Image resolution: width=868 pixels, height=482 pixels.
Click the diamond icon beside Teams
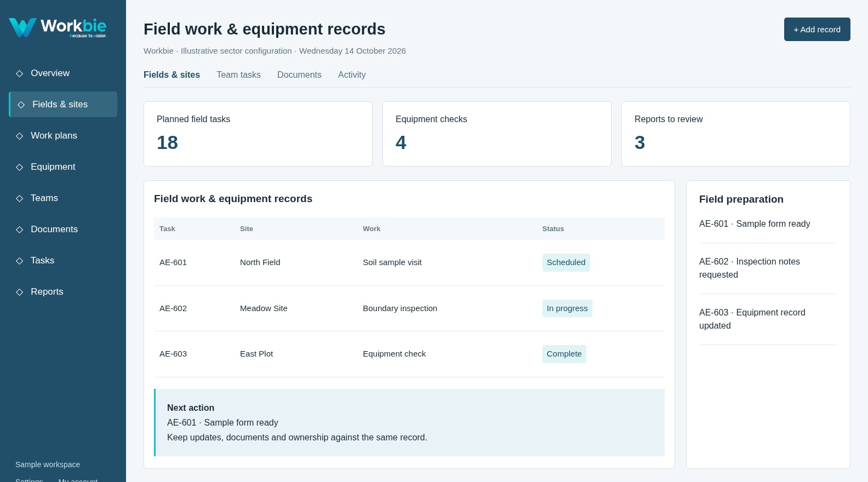click(20, 198)
